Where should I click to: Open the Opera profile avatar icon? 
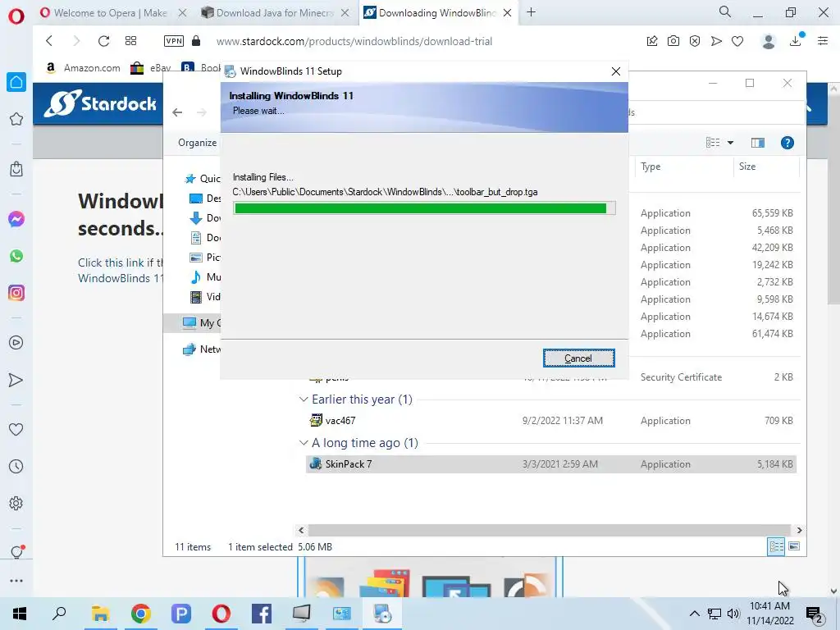(x=768, y=41)
